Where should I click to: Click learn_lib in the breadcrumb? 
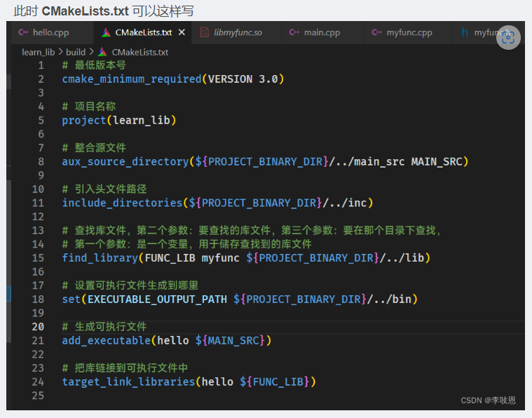(38, 53)
